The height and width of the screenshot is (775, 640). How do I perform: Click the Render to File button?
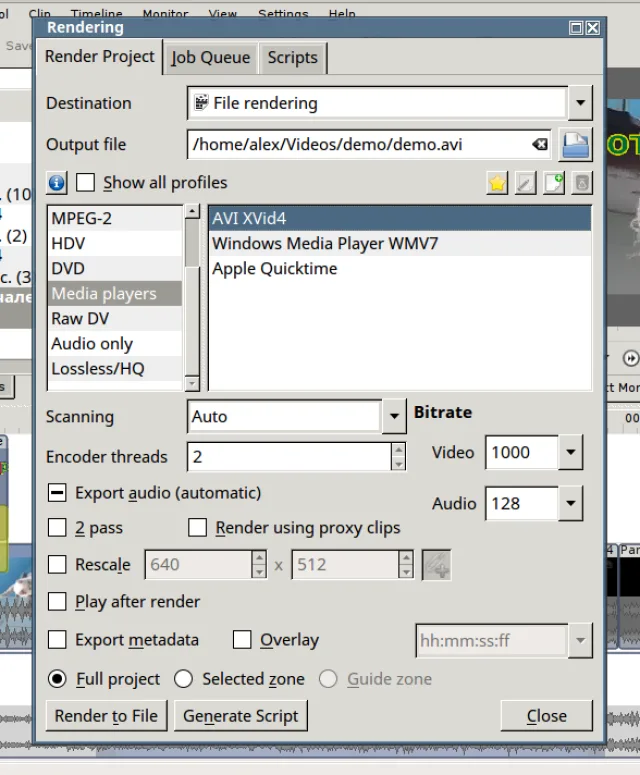pos(106,716)
